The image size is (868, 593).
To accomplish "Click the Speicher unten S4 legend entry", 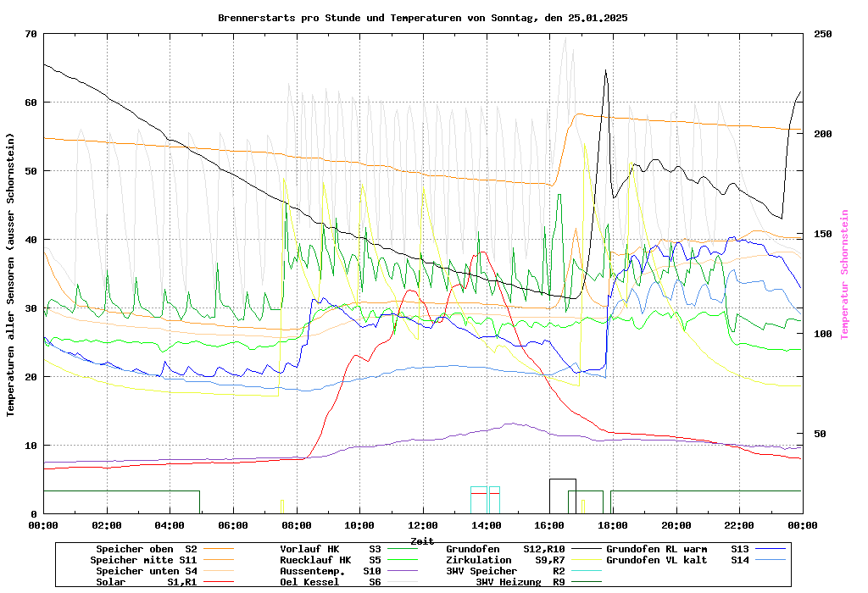I will pyautogui.click(x=143, y=571).
